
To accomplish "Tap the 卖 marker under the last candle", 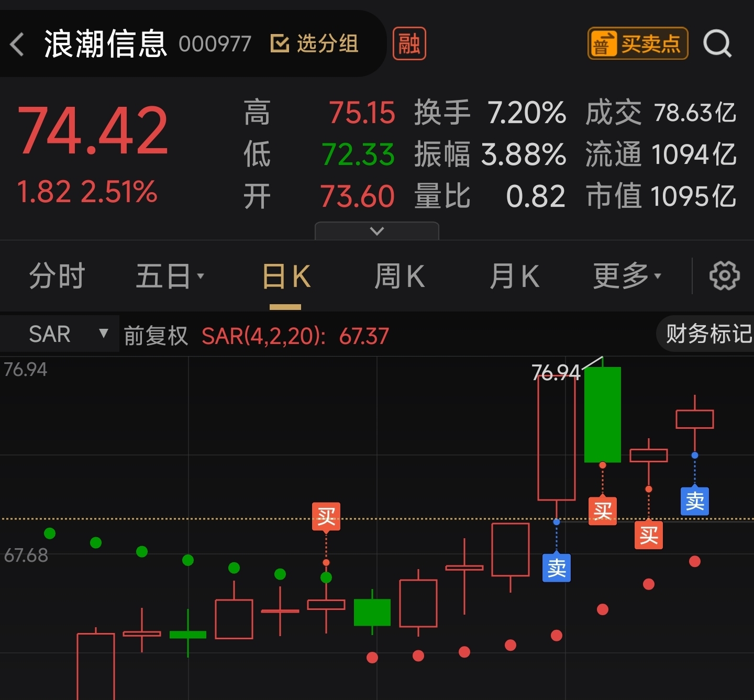I will coord(695,502).
